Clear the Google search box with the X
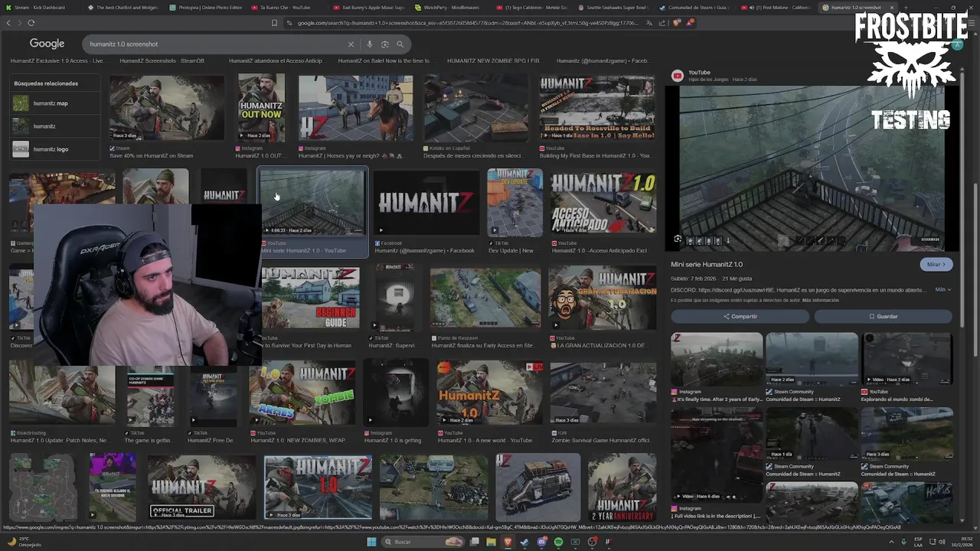 click(351, 44)
